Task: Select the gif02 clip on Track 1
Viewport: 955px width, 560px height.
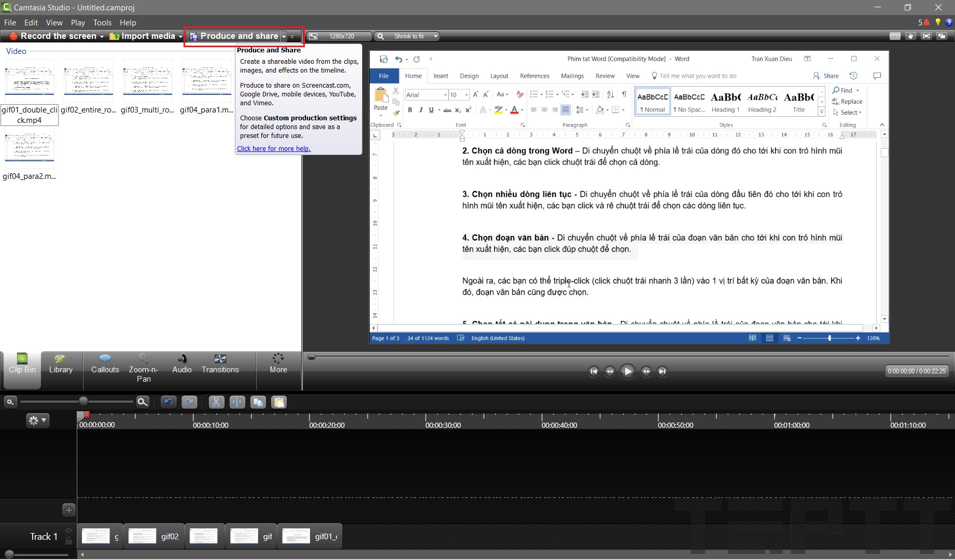Action: coord(153,536)
